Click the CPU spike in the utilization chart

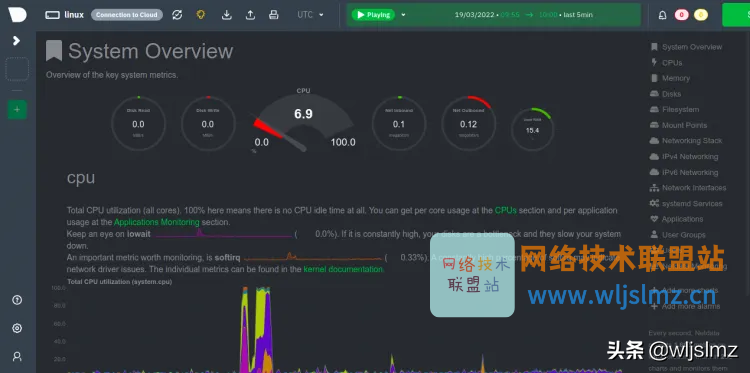[x=256, y=330]
